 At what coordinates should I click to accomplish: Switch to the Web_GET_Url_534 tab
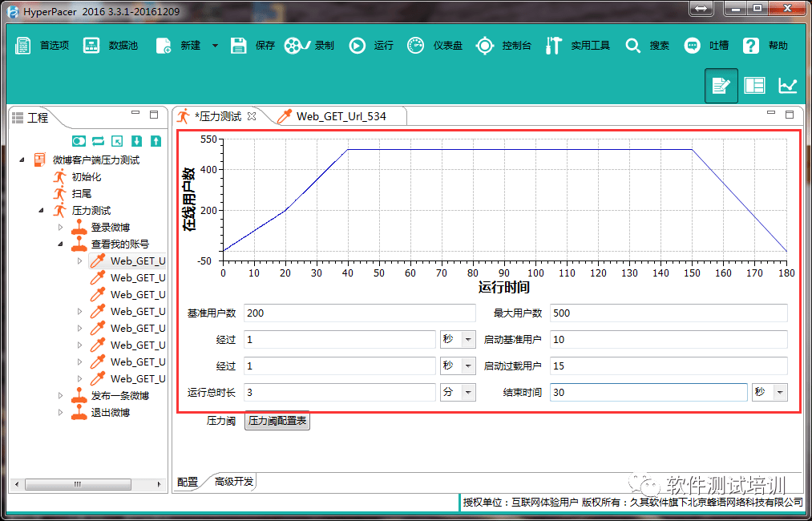pyautogui.click(x=331, y=116)
